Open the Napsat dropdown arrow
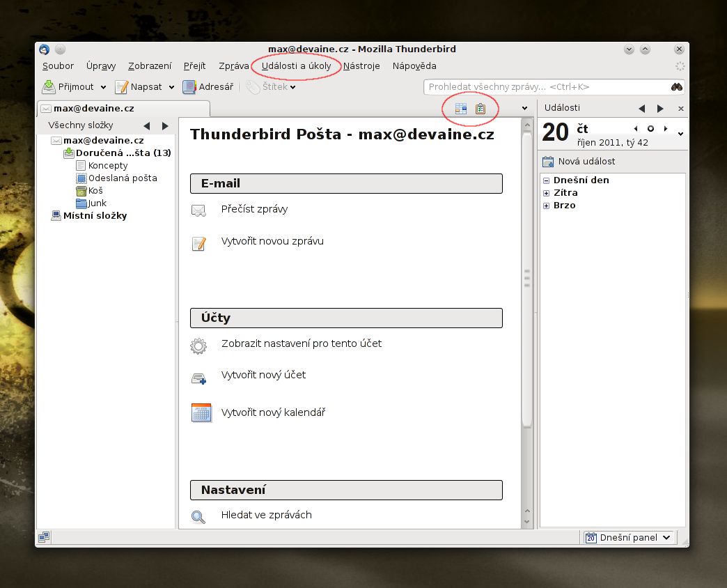Viewport: 727px width, 588px height. [x=171, y=87]
